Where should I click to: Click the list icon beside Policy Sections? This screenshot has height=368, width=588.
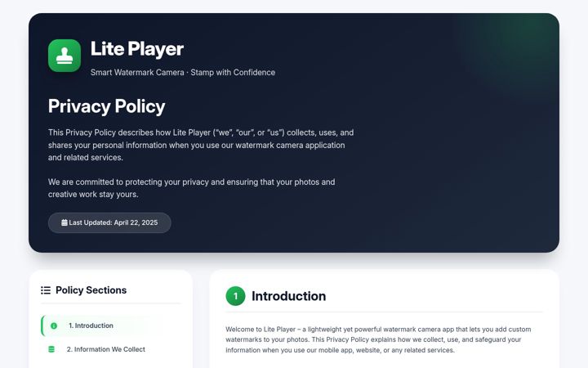(46, 290)
